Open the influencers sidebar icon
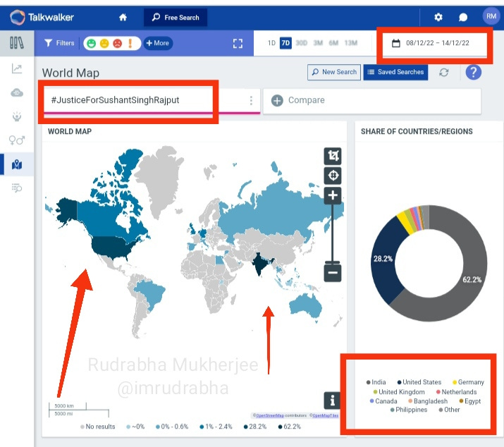Viewport: 504px width, 447px height. (x=17, y=116)
